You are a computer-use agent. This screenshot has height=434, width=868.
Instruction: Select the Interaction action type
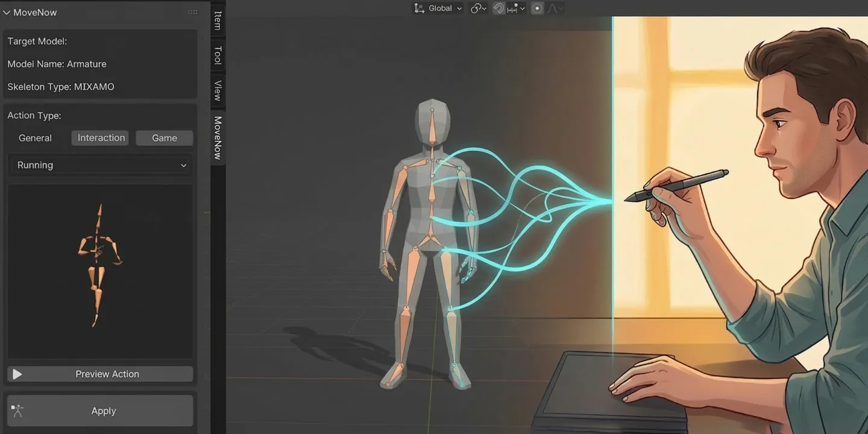coord(101,138)
